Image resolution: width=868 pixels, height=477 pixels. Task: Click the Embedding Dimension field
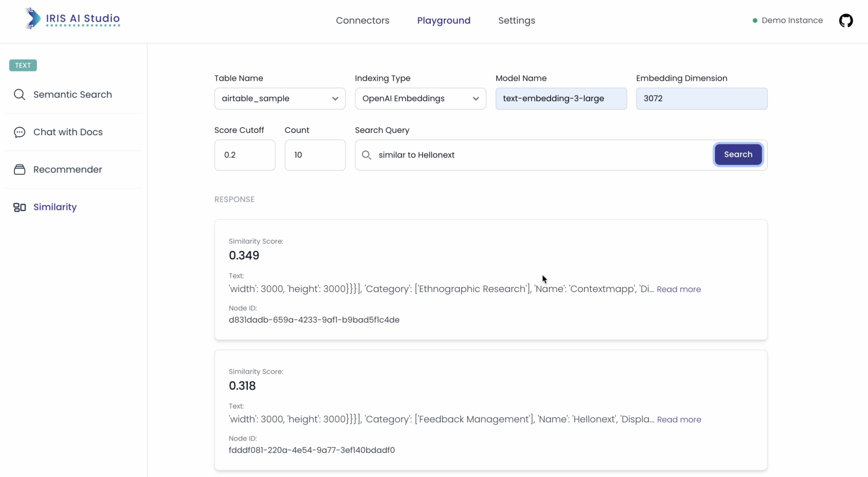click(701, 99)
